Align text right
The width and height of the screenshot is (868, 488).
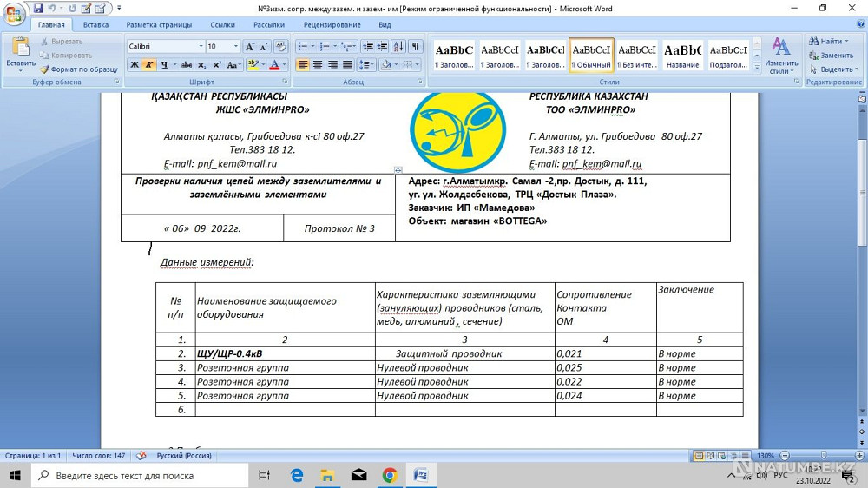coord(332,65)
